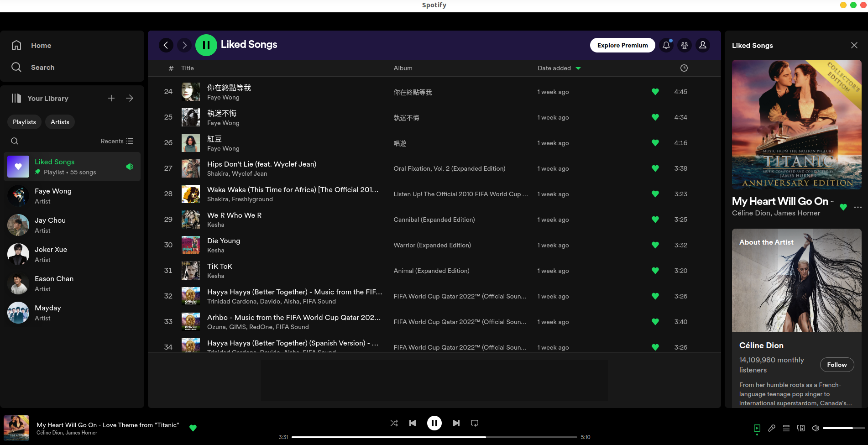The image size is (868, 445).
Task: Go to Home in the sidebar
Action: tap(31, 45)
